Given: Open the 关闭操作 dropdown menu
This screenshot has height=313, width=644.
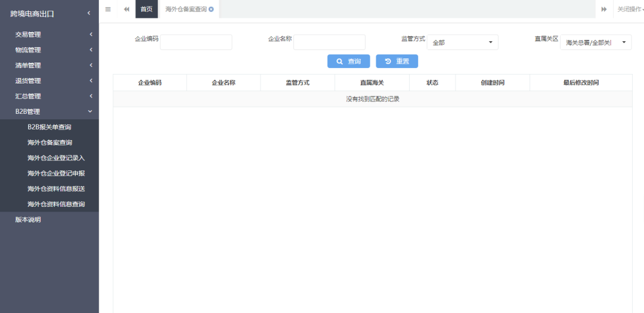Looking at the screenshot, I should pos(630,9).
